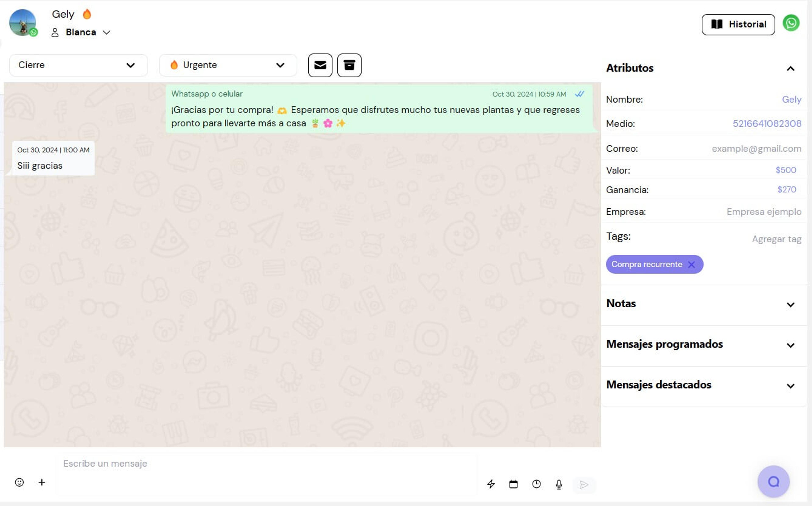Click the Nombre value Gely
This screenshot has width=812, height=506.
[x=791, y=99]
